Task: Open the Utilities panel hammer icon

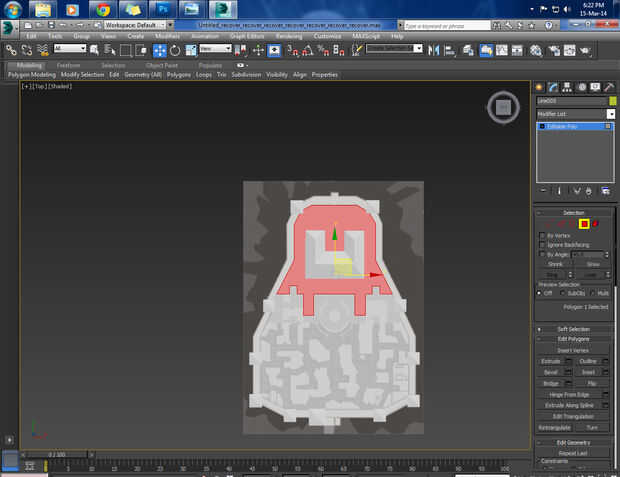Action: (608, 87)
